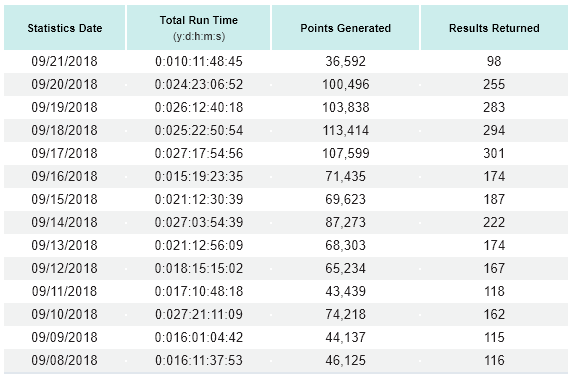
Task: Click results value 167
Action: (494, 269)
